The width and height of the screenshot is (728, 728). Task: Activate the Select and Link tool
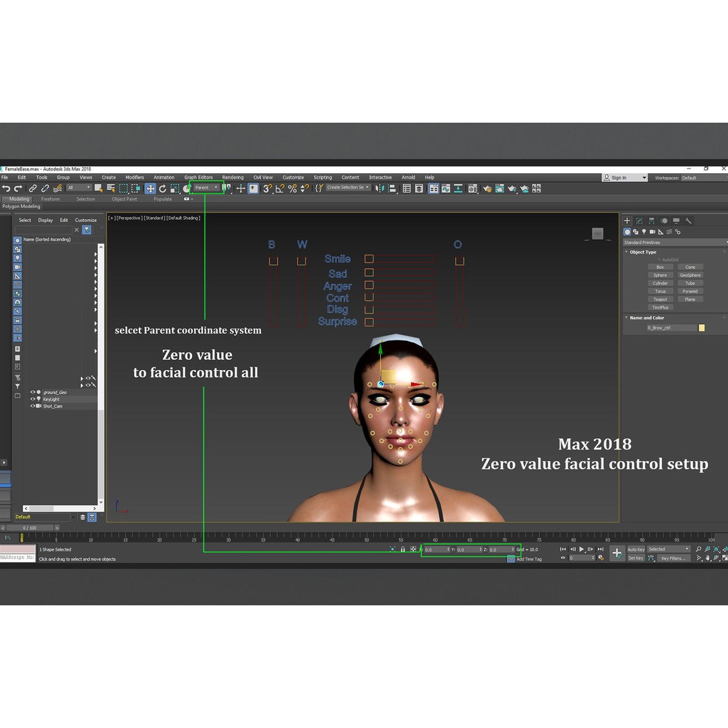[32, 188]
